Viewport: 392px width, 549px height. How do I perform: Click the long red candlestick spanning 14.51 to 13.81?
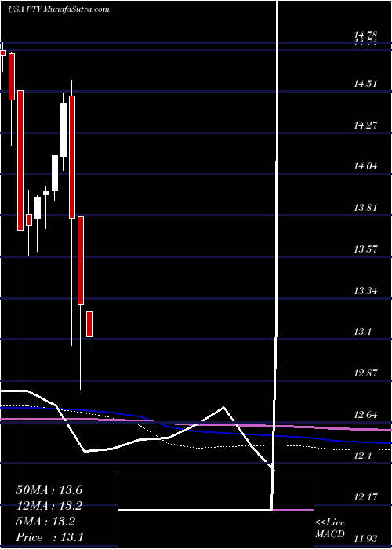[x=72, y=157]
